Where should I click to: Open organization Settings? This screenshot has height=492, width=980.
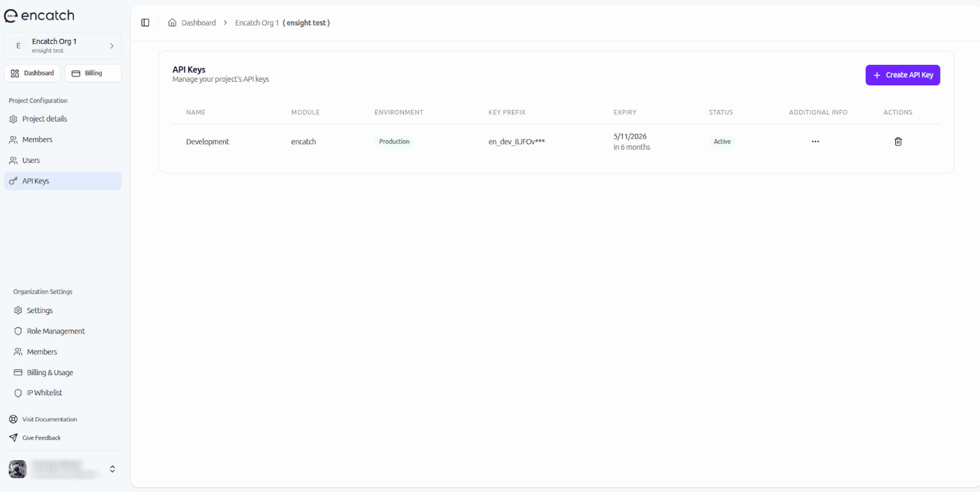pos(40,311)
